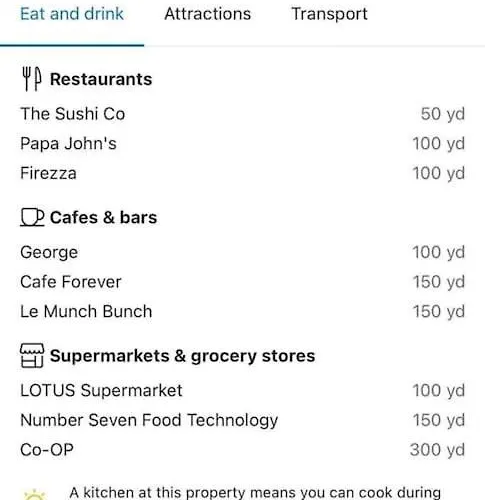The width and height of the screenshot is (485, 500).
Task: Select the Eat and drink tab
Action: pyautogui.click(x=72, y=14)
